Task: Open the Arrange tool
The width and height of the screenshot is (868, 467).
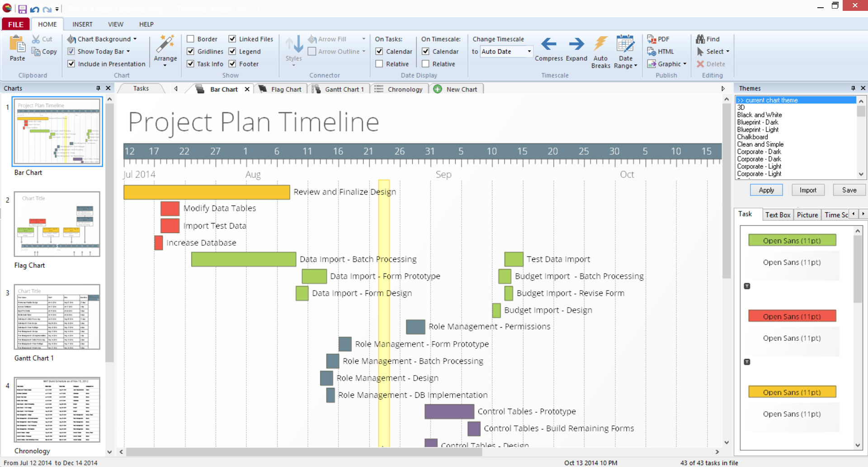Action: point(165,50)
